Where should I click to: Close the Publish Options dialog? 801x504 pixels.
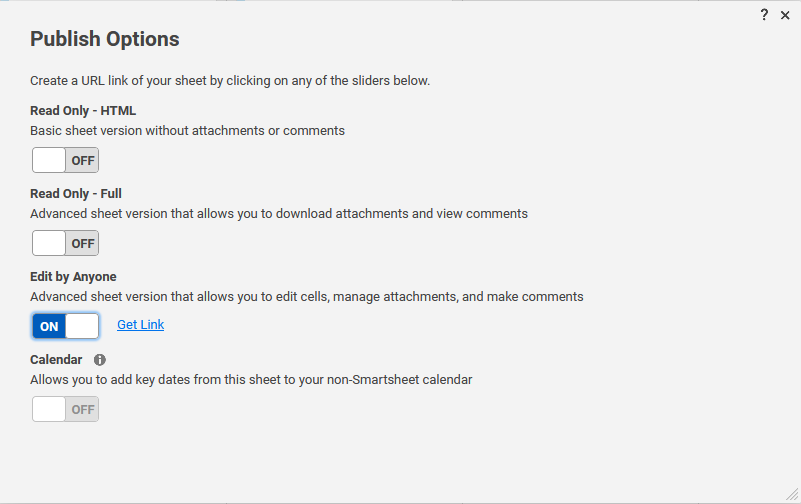point(785,15)
